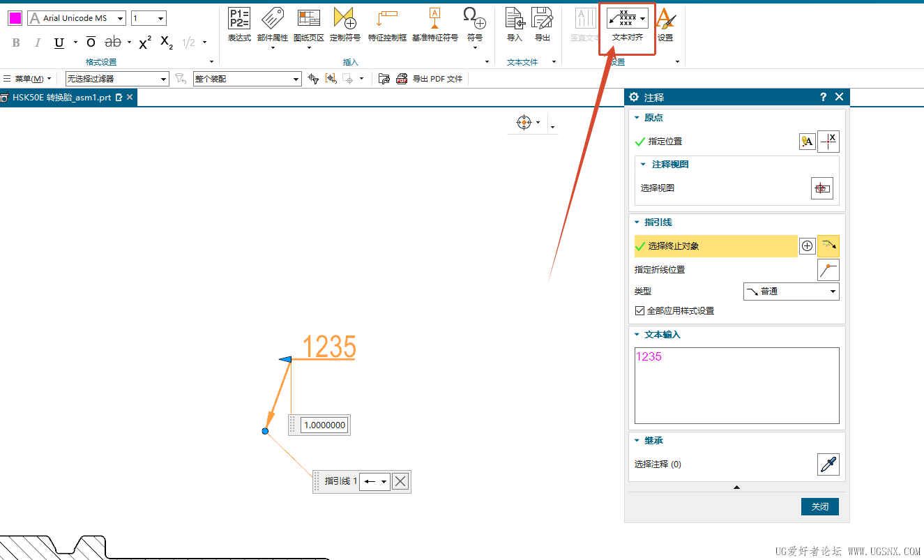Open the magenta text color swatch
This screenshot has width=924, height=560.
15,18
